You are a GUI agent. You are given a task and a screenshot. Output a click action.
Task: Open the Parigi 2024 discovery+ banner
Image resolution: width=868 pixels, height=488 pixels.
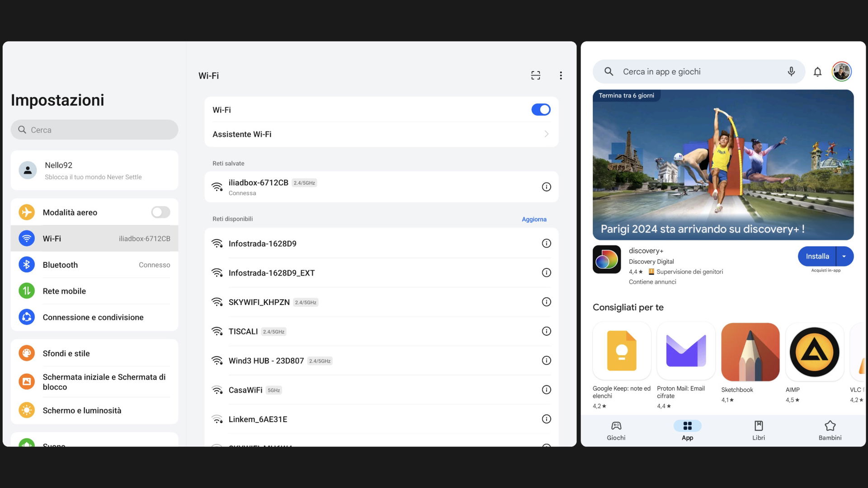pos(723,165)
